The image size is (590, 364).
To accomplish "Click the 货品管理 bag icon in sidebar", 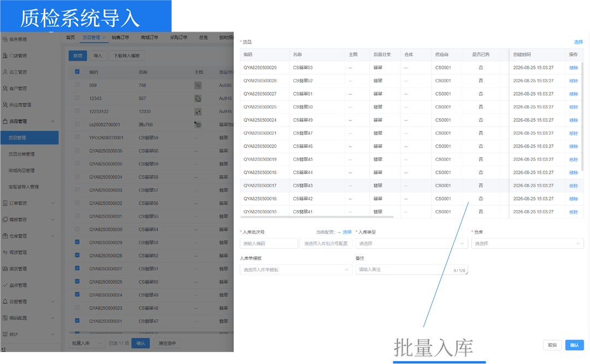I will point(5,121).
